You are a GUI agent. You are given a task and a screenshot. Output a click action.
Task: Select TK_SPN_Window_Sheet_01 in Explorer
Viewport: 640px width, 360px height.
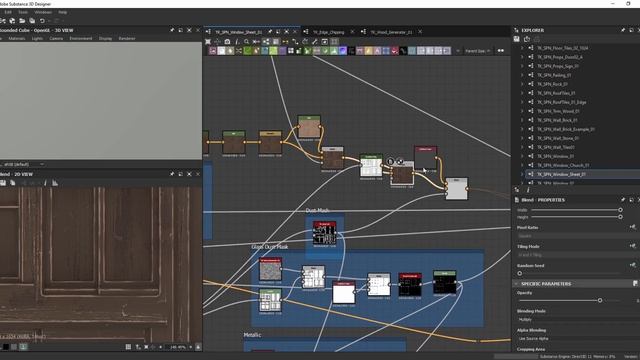click(x=561, y=174)
